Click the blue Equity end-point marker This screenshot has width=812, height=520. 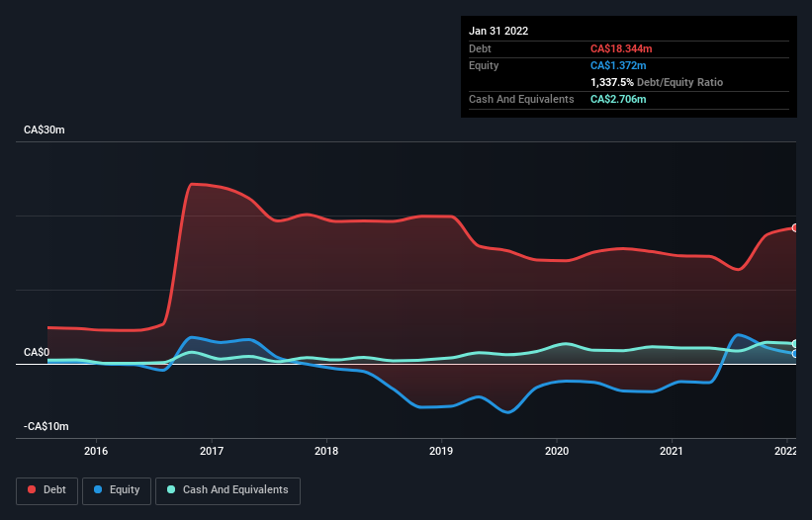795,354
